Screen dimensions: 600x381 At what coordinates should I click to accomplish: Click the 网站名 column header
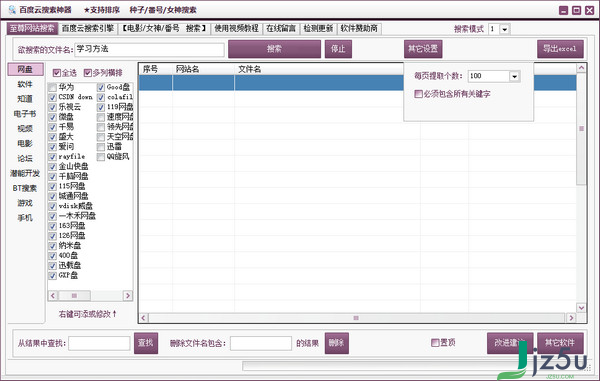(188, 69)
